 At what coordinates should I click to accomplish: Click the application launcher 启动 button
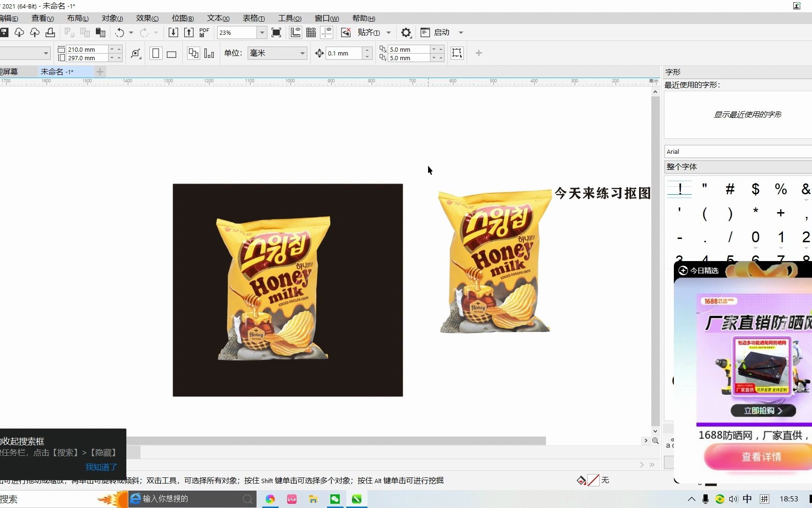click(x=435, y=32)
